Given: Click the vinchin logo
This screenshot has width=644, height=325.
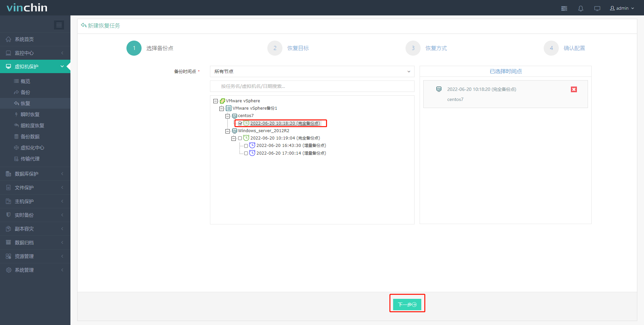Looking at the screenshot, I should point(27,8).
